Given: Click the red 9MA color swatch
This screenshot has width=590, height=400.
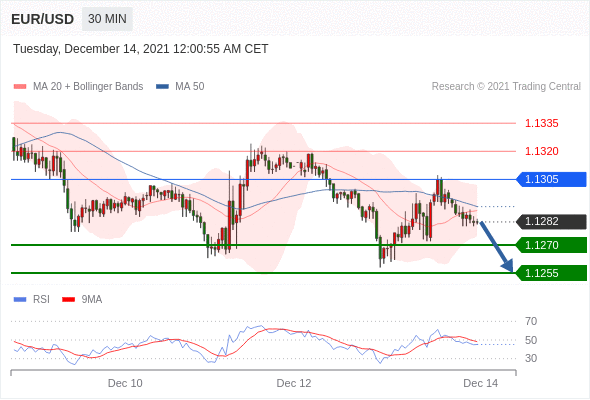Looking at the screenshot, I should [68, 300].
